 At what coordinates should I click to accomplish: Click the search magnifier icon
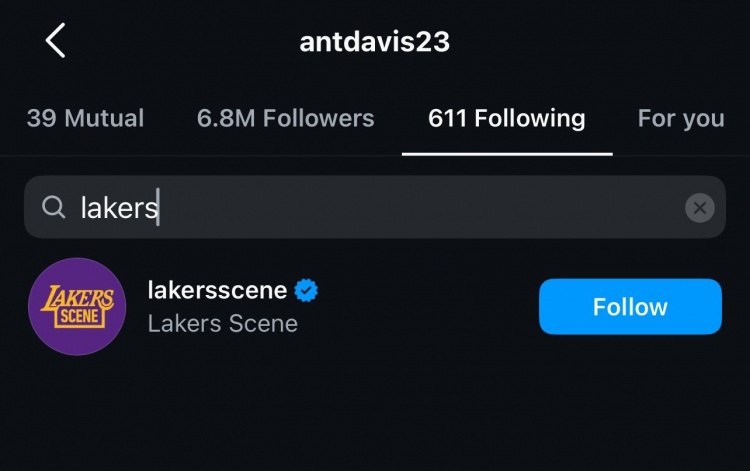(53, 207)
